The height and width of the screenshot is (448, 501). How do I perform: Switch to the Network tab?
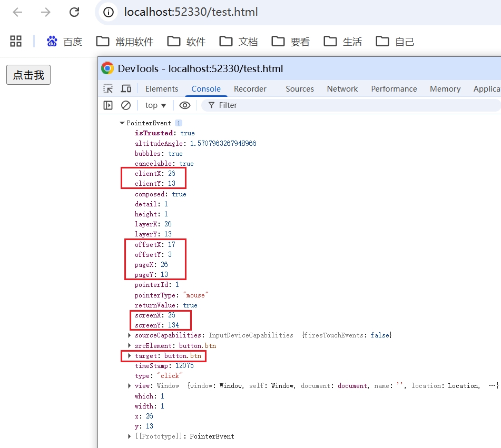[342, 89]
